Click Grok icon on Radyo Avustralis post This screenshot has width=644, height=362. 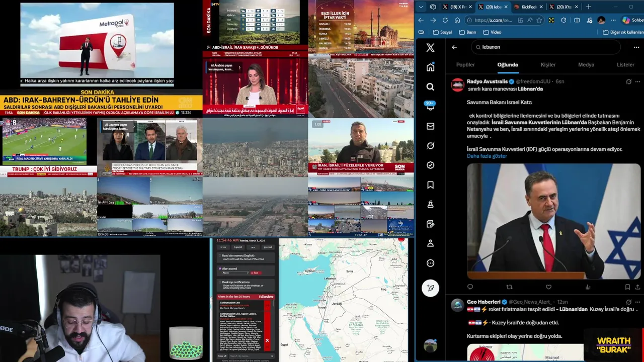point(628,81)
